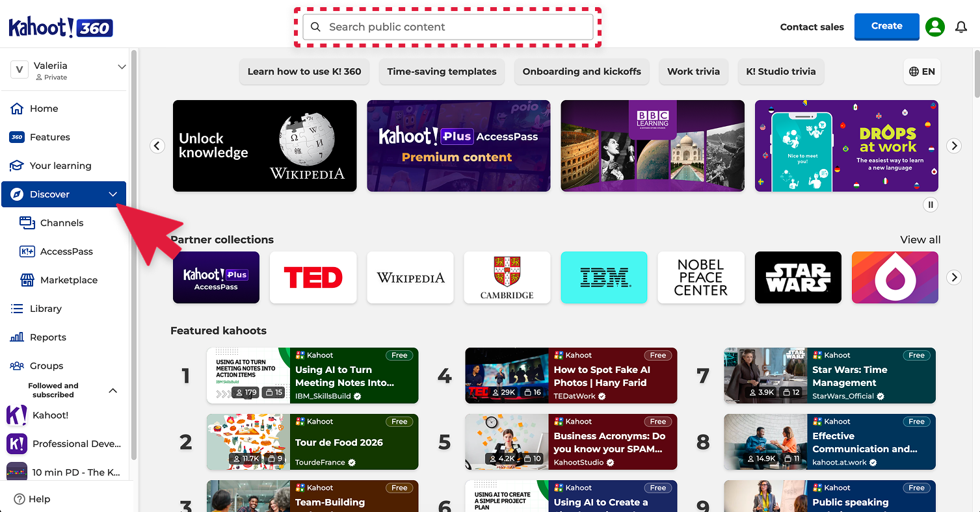Open Using AI to Turn Meeting Notes kahoot
Screen dimensions: 980x512
[313, 376]
